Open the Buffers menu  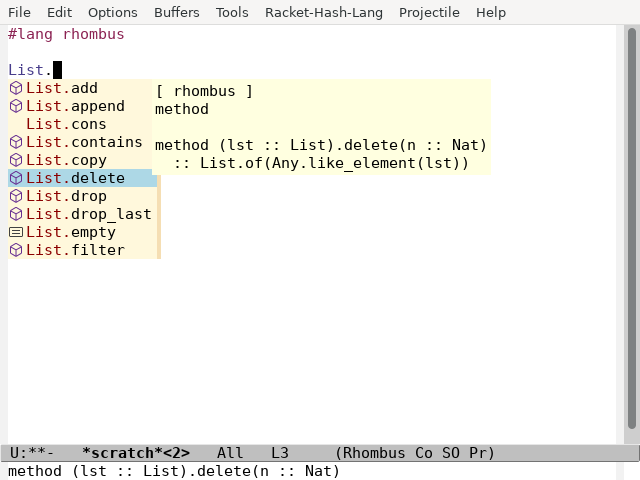177,12
